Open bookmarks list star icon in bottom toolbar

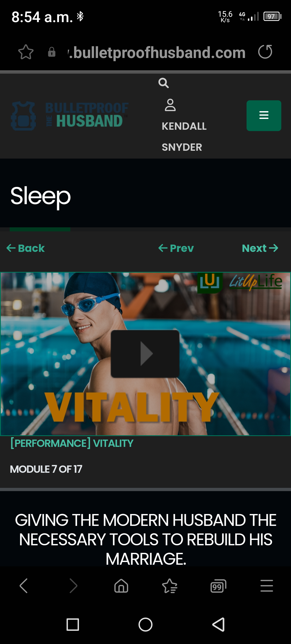(170, 586)
